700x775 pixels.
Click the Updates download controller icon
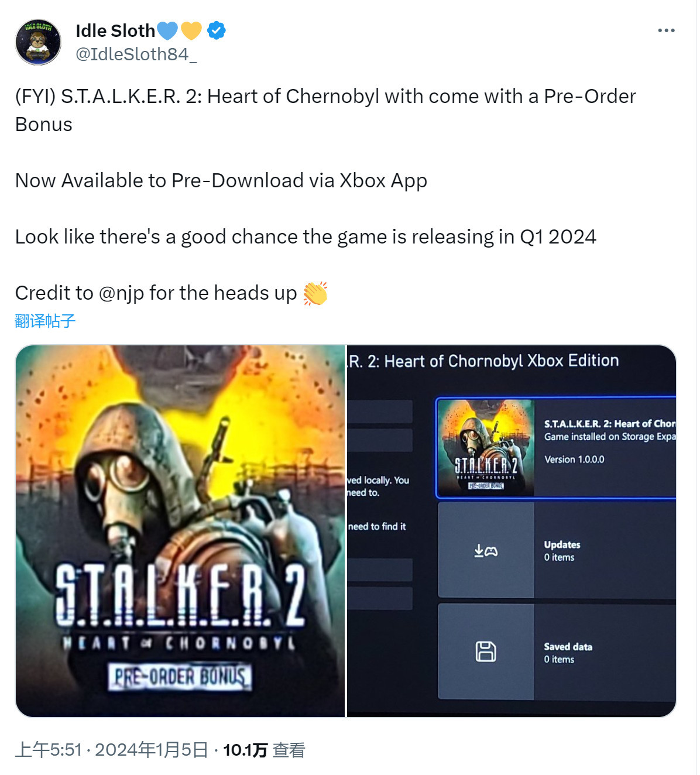(x=486, y=551)
